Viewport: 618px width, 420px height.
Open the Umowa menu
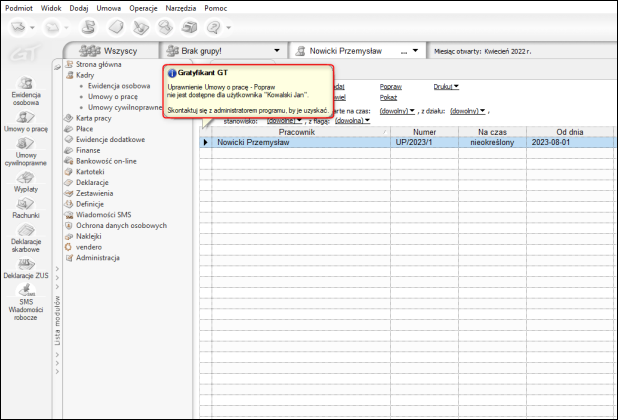coord(109,8)
